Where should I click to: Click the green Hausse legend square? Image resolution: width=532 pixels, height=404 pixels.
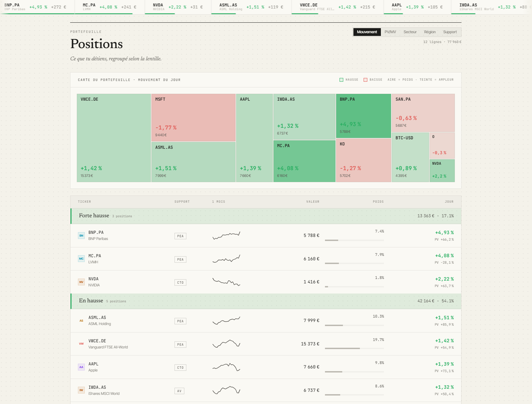click(342, 80)
